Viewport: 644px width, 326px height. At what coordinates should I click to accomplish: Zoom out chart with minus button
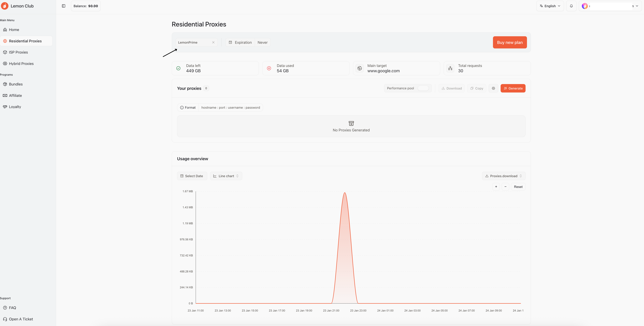505,187
